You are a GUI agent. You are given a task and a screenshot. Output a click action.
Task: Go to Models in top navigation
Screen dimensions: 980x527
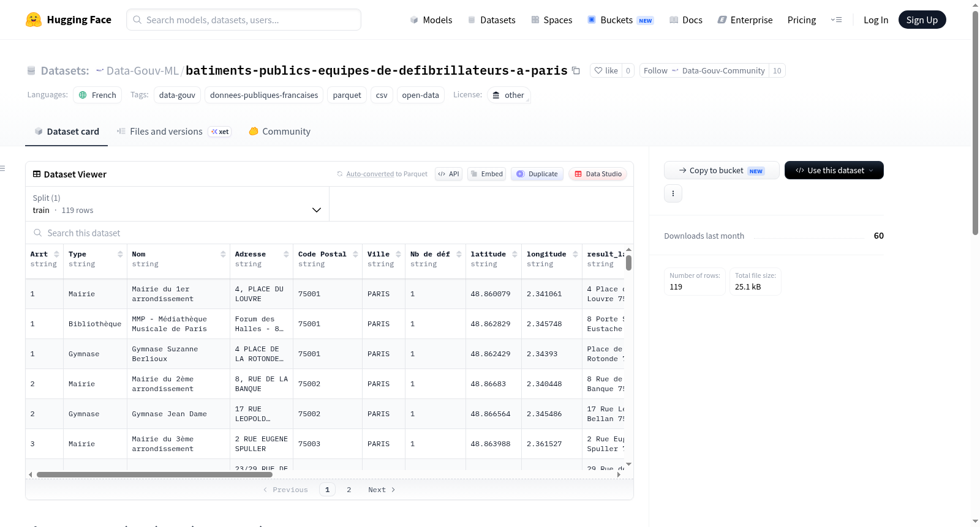click(x=431, y=20)
